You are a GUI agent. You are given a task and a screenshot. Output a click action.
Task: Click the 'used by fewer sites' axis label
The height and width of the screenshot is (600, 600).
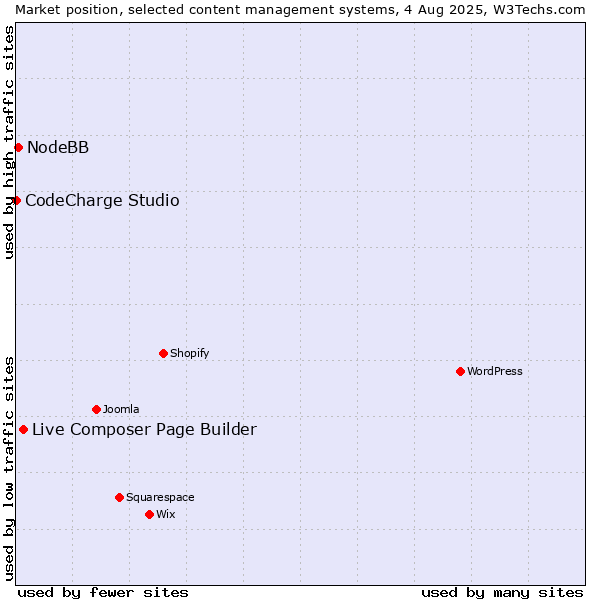click(103, 593)
